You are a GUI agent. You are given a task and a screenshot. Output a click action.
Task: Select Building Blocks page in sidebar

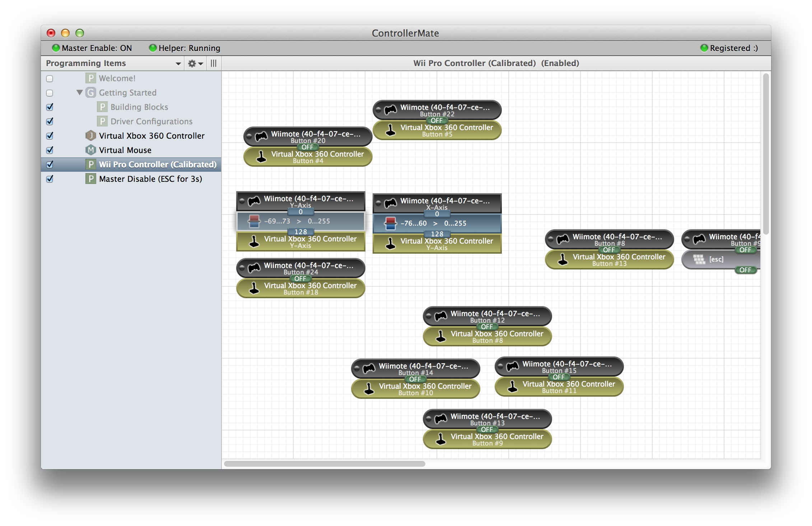[x=139, y=107]
